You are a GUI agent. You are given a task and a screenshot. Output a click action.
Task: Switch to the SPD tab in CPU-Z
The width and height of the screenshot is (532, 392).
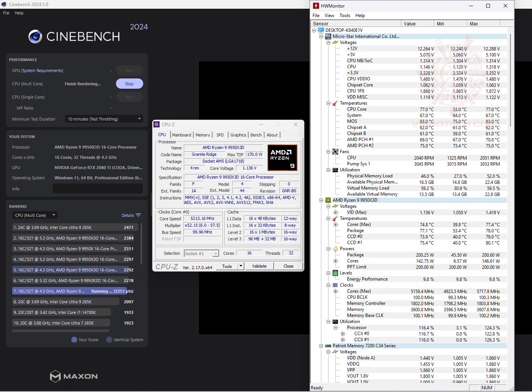point(220,135)
